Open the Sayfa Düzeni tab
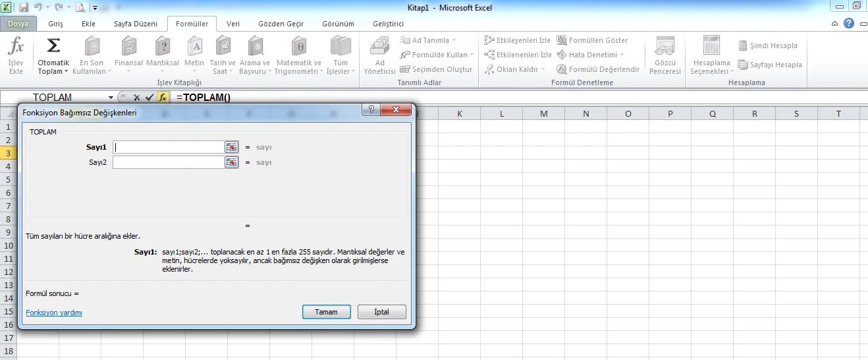Screen dimensions: 868x360 click(x=136, y=24)
